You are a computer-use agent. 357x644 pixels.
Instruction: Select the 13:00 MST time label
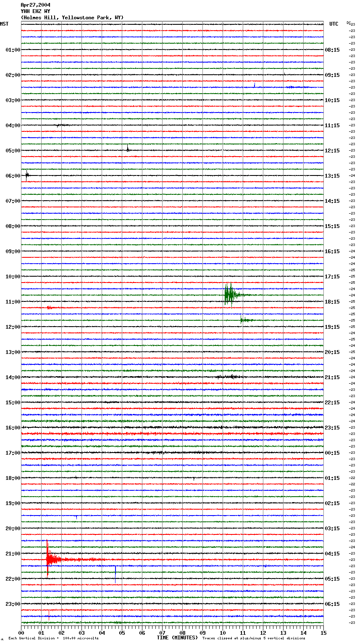click(13, 352)
